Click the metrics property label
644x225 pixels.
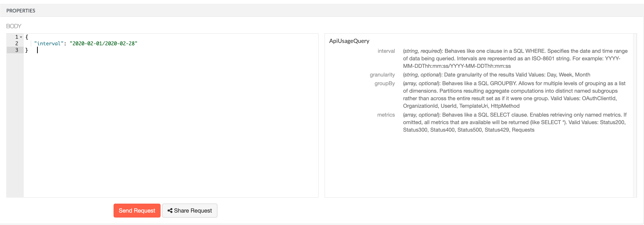386,115
